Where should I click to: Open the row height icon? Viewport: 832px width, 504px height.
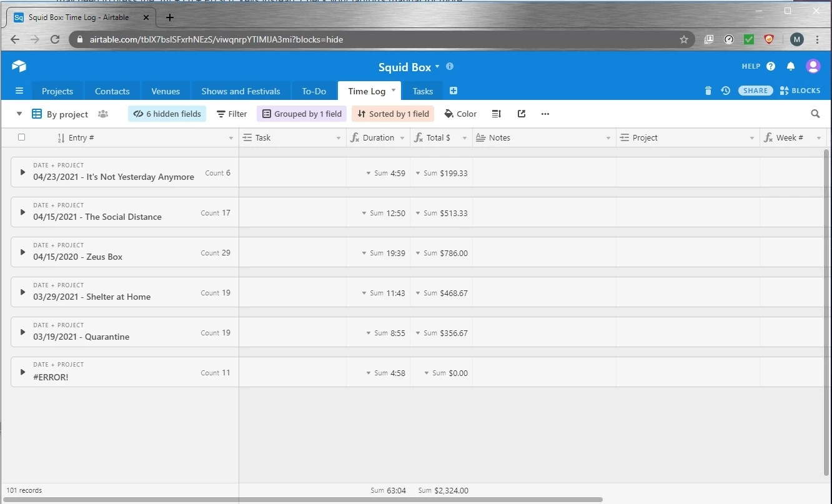point(497,114)
